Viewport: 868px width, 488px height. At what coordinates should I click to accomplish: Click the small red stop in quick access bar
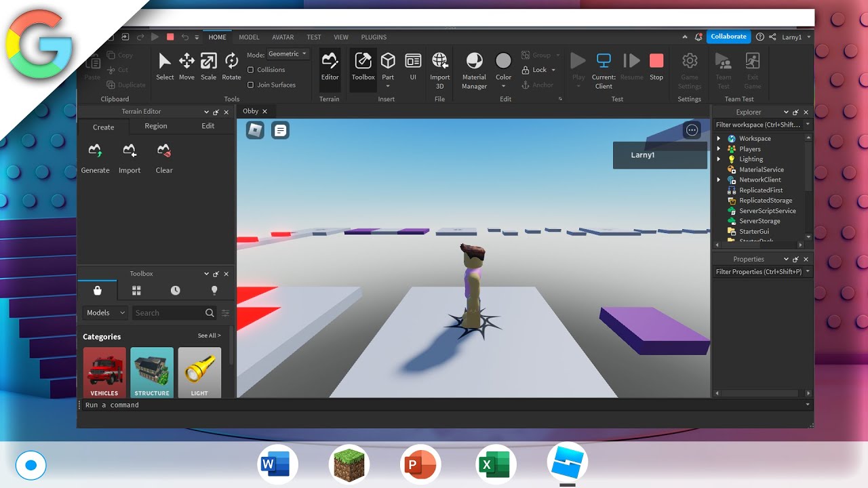(x=170, y=37)
